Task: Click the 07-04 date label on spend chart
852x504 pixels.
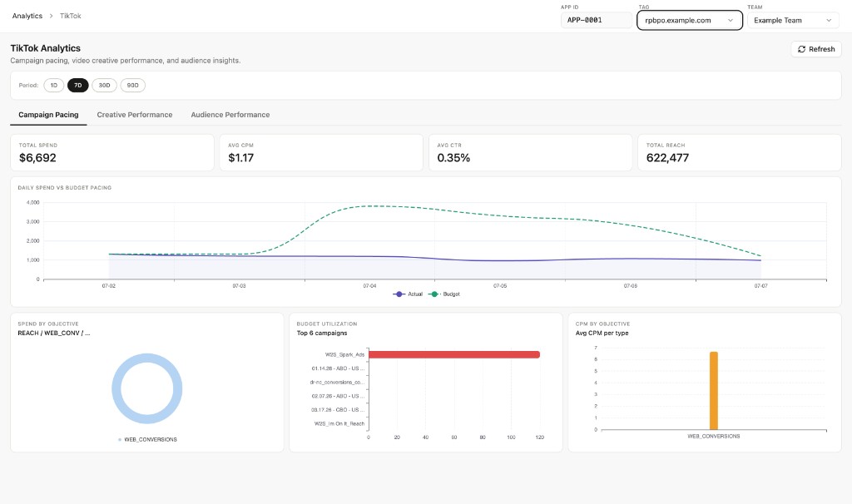Action: coord(369,285)
